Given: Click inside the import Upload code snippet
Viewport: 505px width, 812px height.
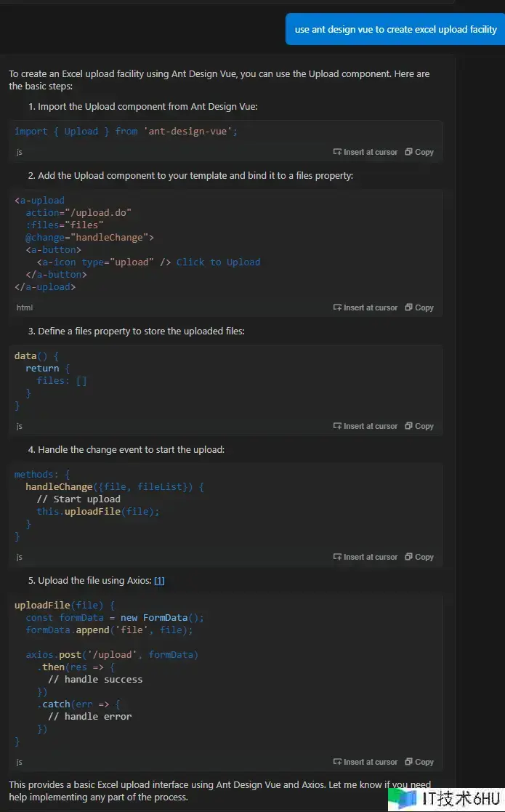Looking at the screenshot, I should click(126, 132).
